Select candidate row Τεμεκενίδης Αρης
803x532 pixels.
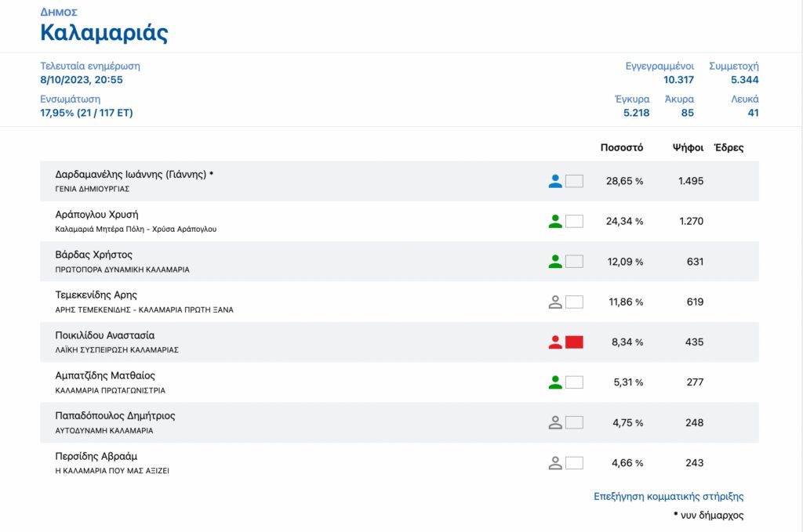pos(399,302)
